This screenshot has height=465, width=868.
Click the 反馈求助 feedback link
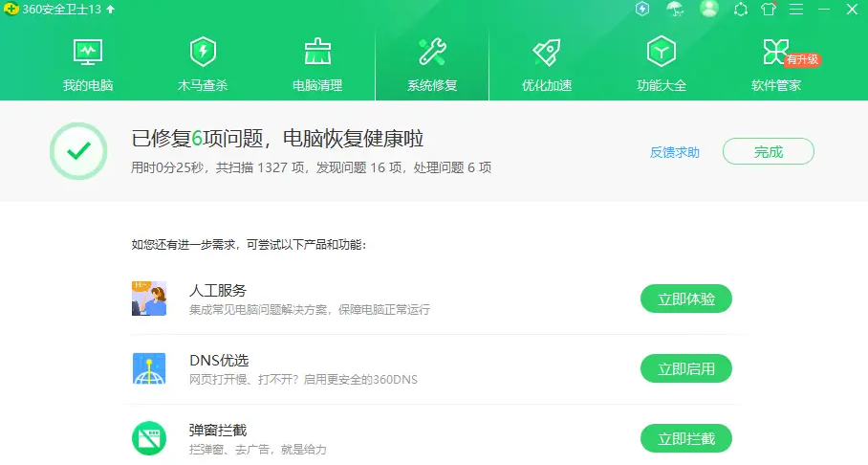pyautogui.click(x=674, y=152)
